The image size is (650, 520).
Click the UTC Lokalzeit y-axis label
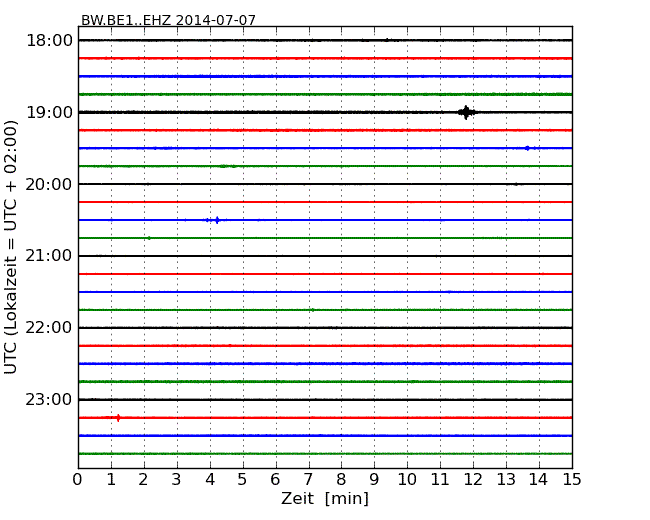[10, 247]
